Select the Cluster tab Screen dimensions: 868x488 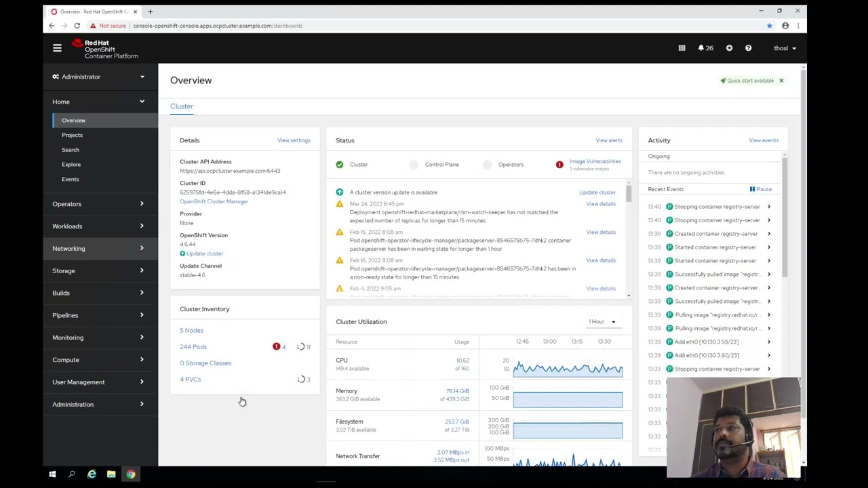click(182, 106)
